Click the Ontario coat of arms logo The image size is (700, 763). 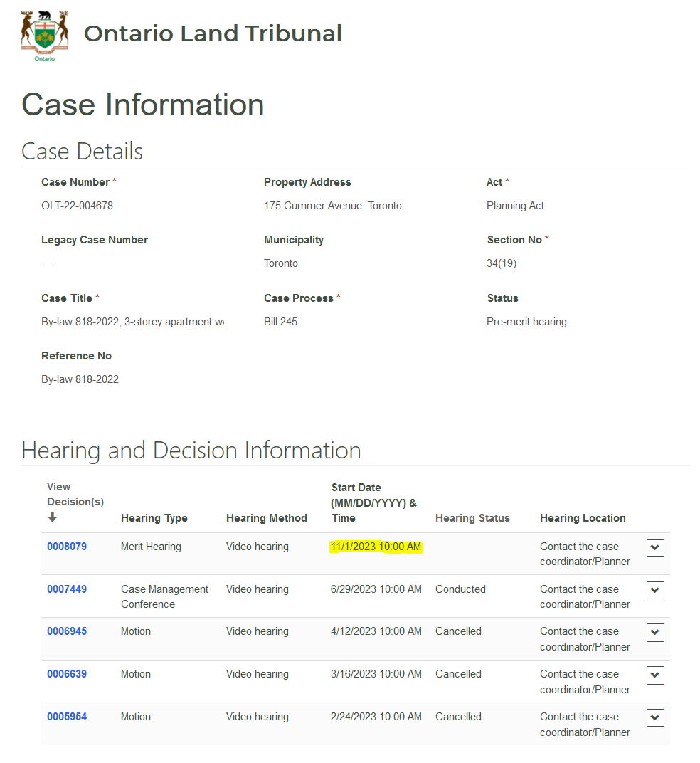(x=45, y=36)
